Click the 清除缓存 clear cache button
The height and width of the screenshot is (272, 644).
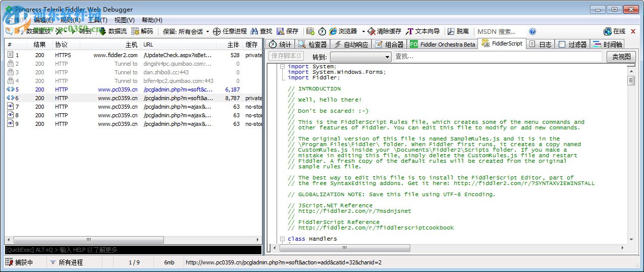pyautogui.click(x=385, y=31)
